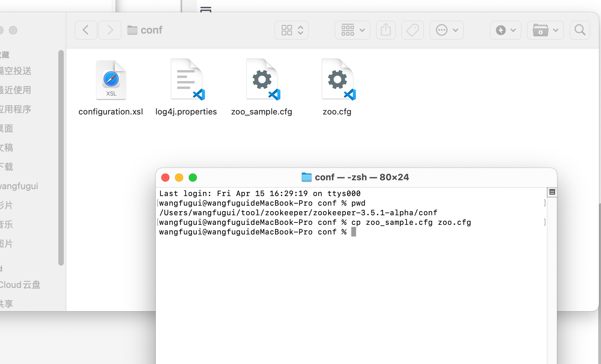Open Desktop (桌面) in the Finder sidebar
The image size is (601, 364).
(7, 129)
